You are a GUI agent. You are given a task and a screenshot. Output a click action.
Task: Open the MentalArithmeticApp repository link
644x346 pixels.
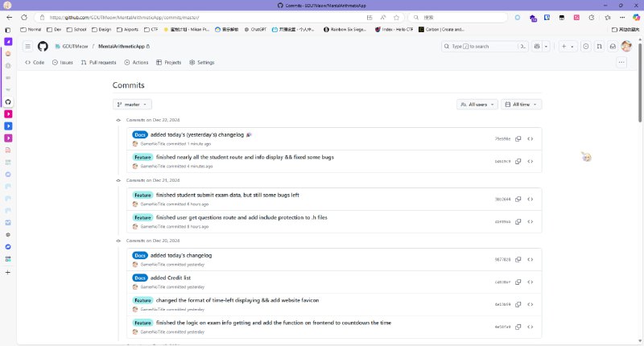point(121,46)
